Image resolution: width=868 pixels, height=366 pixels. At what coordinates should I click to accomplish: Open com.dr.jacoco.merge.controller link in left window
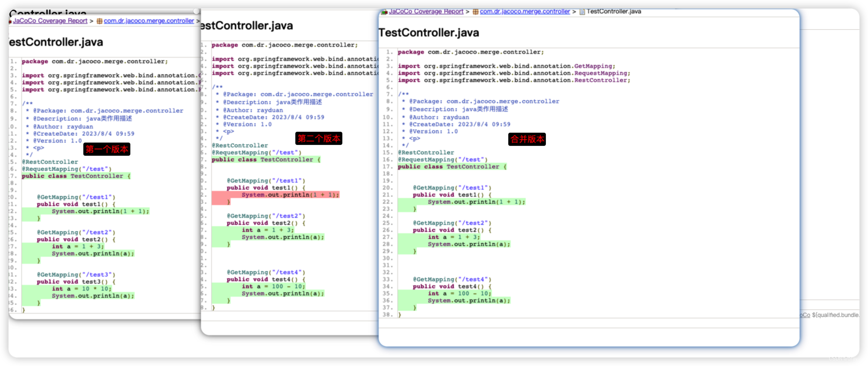pos(149,21)
